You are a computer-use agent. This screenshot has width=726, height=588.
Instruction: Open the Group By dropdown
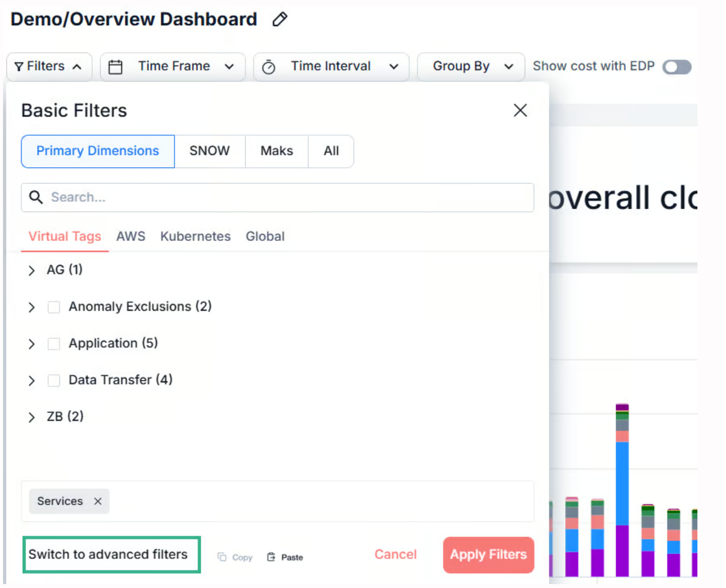[x=471, y=67]
